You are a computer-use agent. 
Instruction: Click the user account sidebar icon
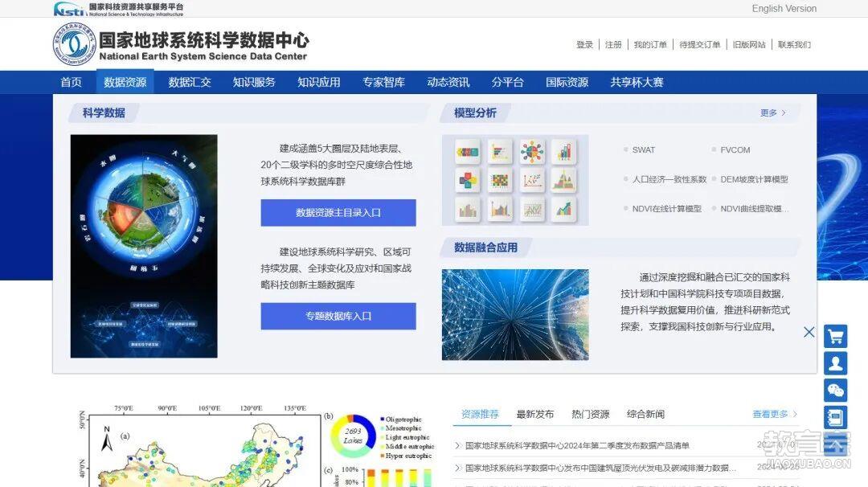pos(835,363)
